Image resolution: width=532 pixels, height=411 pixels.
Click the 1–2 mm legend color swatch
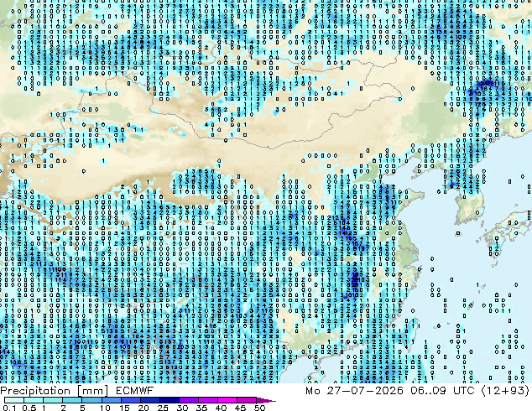pyautogui.click(x=53, y=400)
